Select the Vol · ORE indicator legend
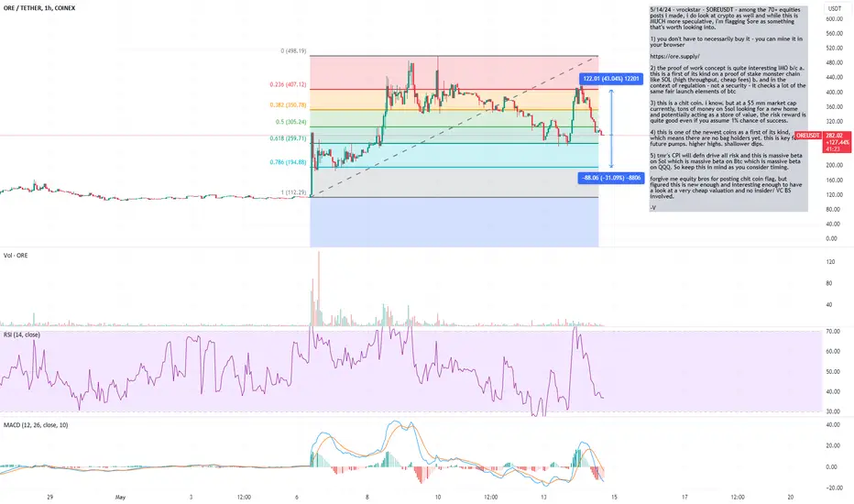Screen dimensions: 854x504 (x=16, y=256)
